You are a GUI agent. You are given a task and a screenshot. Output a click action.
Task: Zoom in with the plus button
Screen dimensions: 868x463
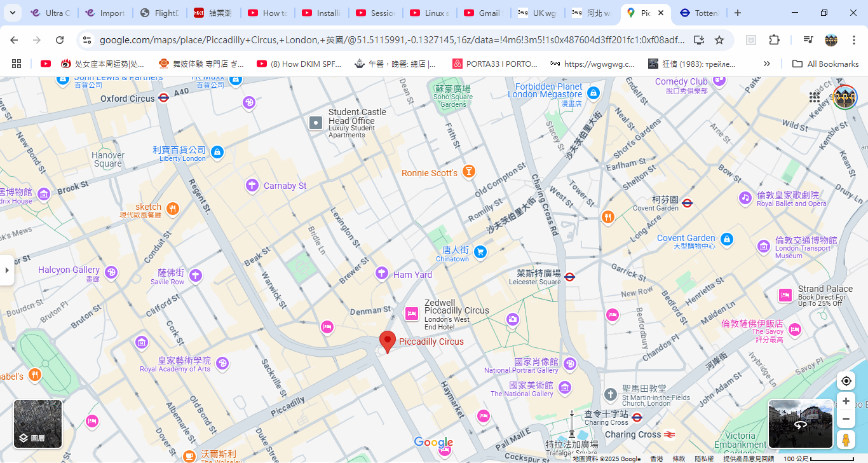click(x=846, y=401)
